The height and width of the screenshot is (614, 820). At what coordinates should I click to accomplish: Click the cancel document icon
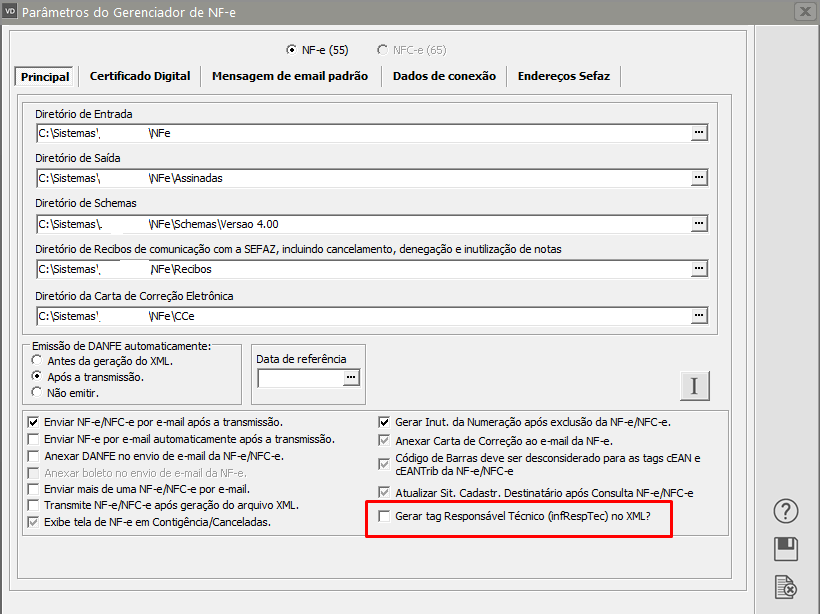point(786,587)
